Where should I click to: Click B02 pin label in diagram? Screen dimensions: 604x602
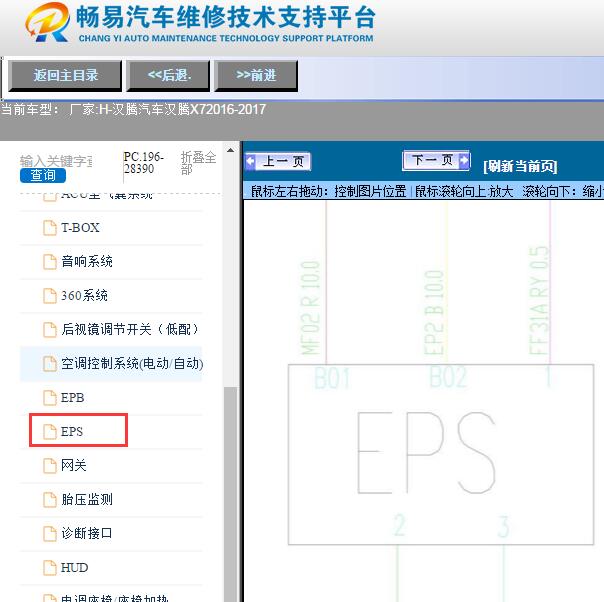448,377
